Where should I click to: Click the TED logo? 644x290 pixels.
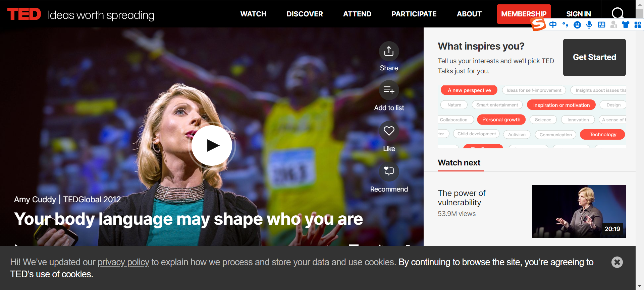coord(24,14)
